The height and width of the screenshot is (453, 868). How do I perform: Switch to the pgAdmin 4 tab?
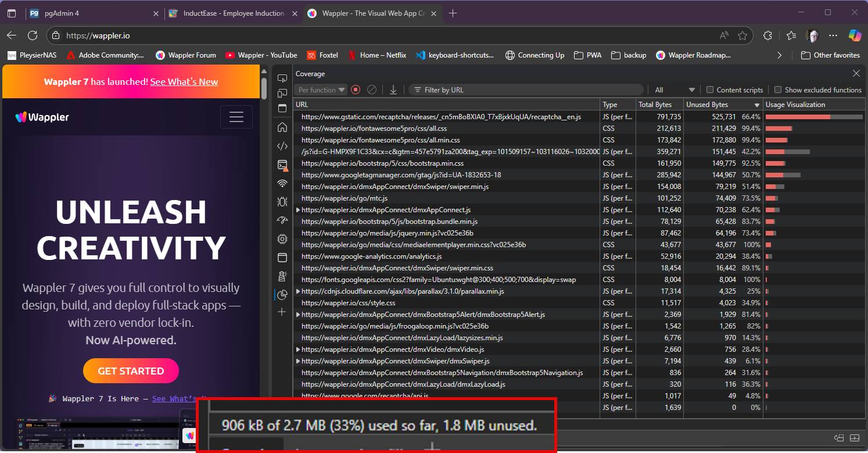[94, 13]
